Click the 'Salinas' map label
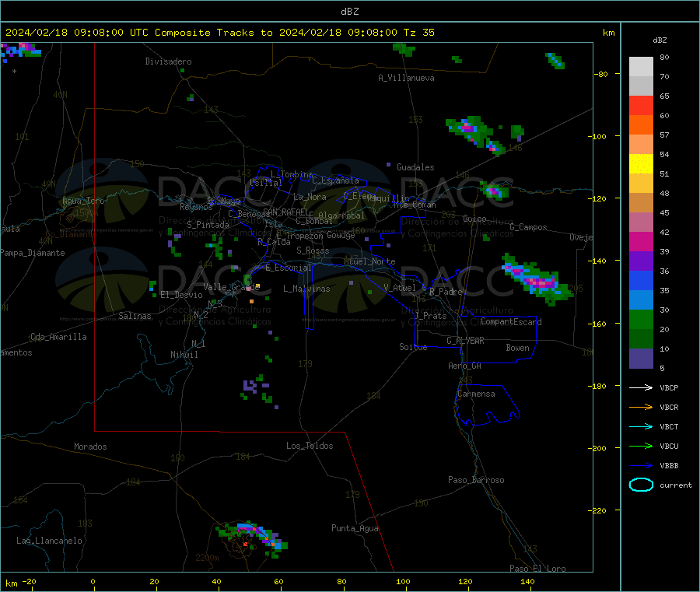The image size is (700, 592). coord(135,316)
